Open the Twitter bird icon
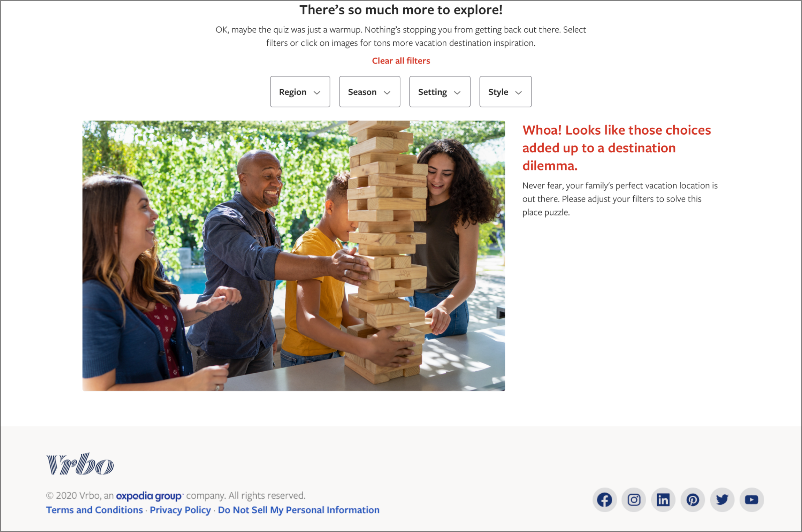802x532 pixels. tap(722, 500)
